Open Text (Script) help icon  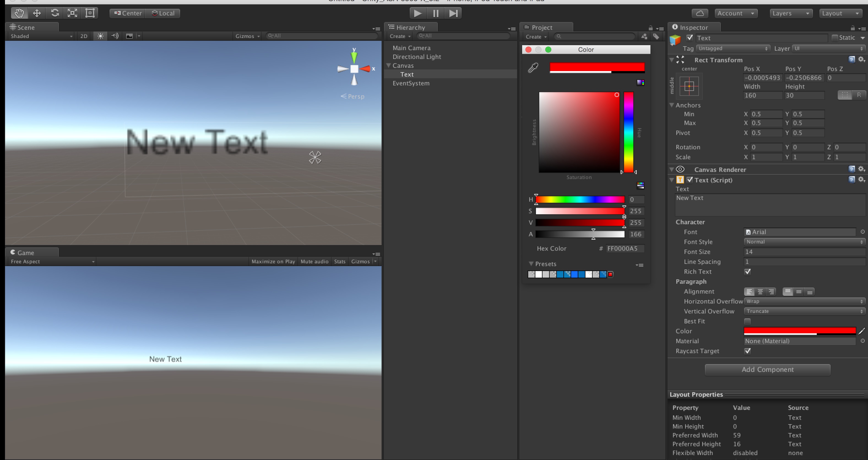(852, 179)
